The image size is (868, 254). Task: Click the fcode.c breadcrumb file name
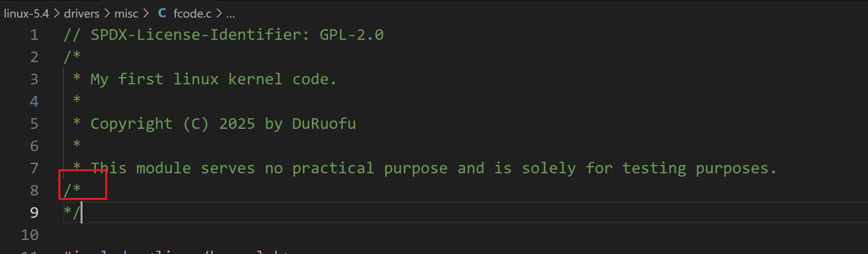[x=192, y=14]
